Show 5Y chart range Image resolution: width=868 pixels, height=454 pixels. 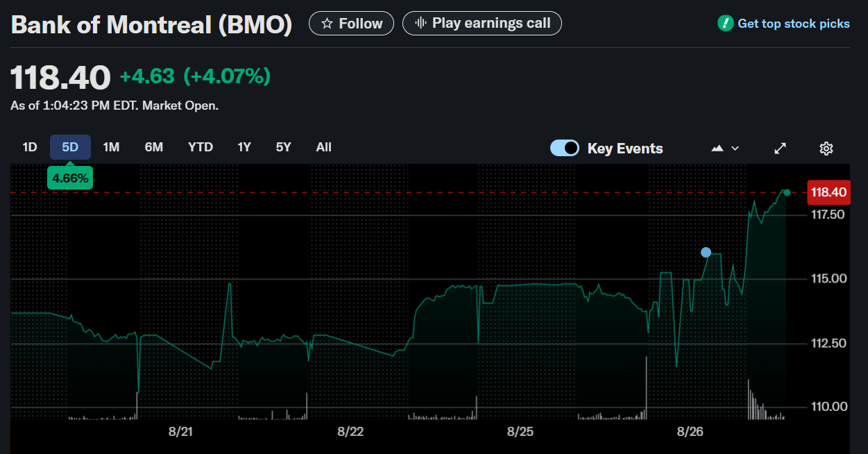(283, 147)
